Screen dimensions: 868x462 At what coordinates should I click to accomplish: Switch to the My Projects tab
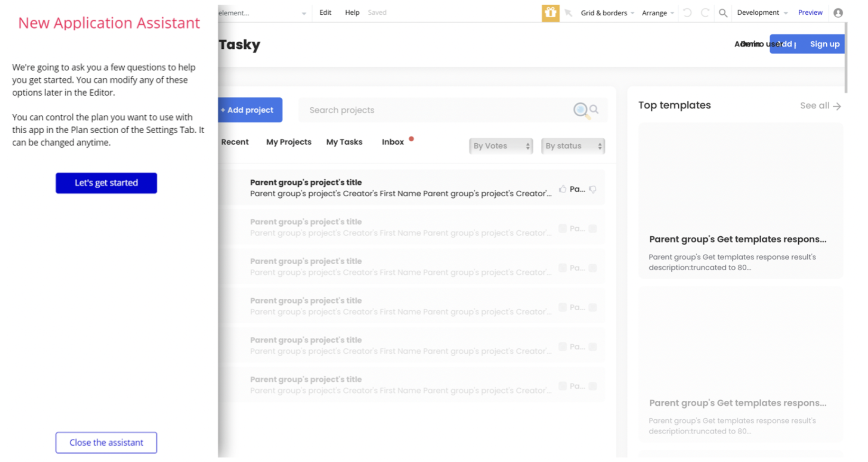point(289,142)
